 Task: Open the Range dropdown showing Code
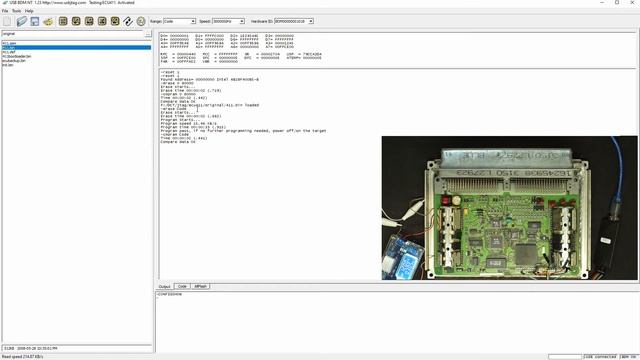coord(179,21)
